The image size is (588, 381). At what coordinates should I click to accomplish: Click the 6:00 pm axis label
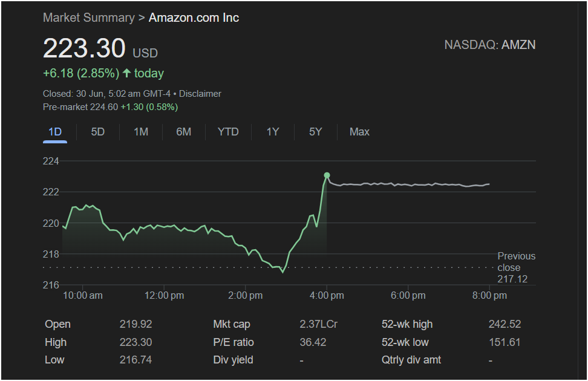click(408, 296)
